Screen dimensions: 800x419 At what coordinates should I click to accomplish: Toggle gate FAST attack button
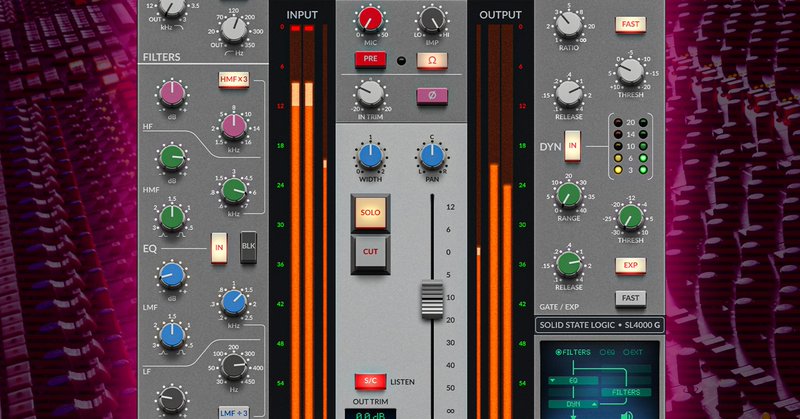pyautogui.click(x=631, y=299)
